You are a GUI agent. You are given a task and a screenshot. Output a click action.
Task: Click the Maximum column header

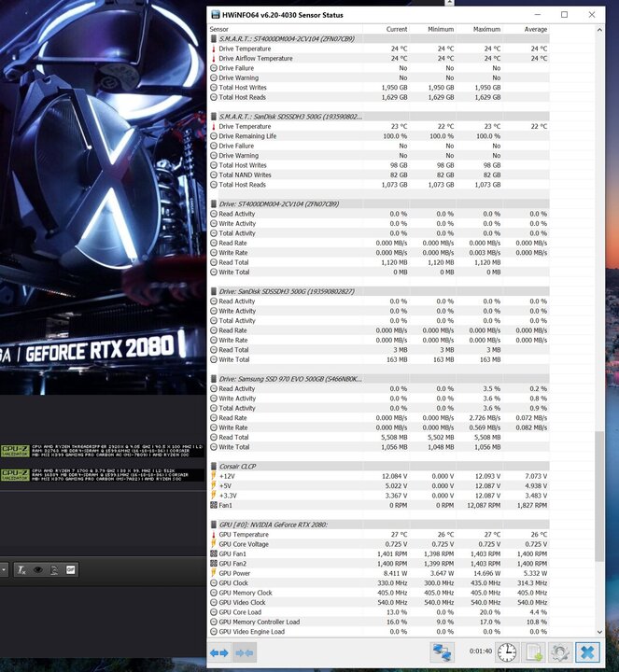486,29
